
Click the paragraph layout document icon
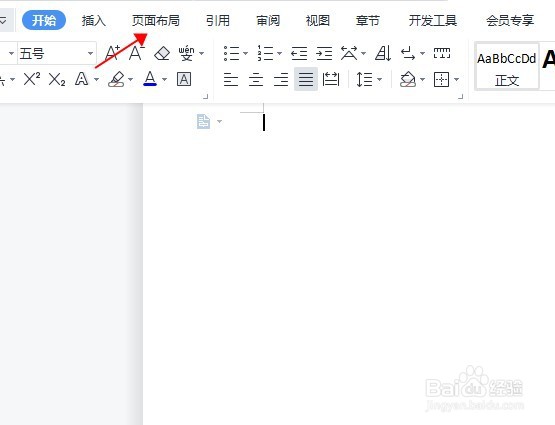pos(204,121)
